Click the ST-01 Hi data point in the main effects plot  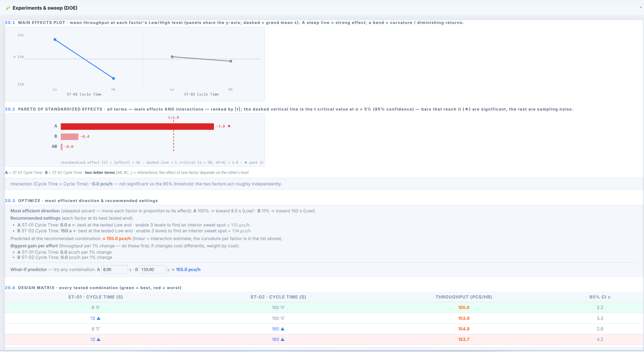click(114, 78)
